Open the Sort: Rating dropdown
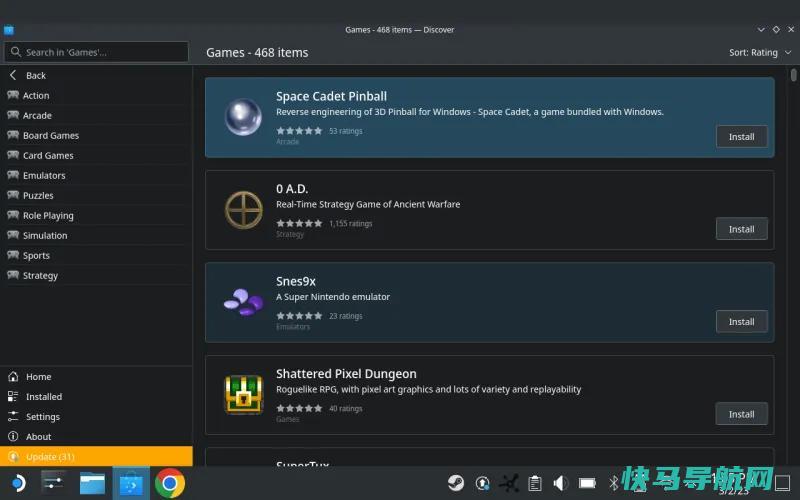The height and width of the screenshot is (500, 800). tap(760, 53)
